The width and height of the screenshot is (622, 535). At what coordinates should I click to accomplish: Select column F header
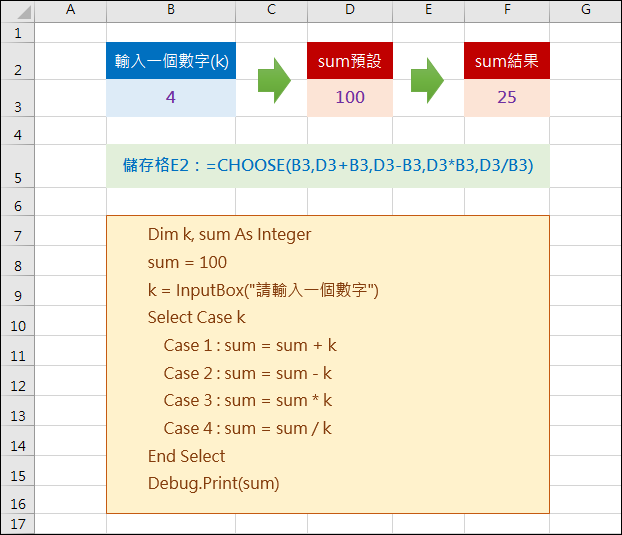(x=507, y=11)
